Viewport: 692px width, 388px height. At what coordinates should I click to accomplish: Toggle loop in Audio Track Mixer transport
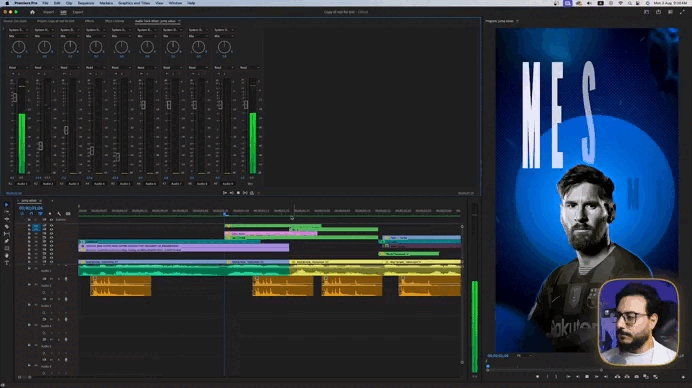pos(252,193)
